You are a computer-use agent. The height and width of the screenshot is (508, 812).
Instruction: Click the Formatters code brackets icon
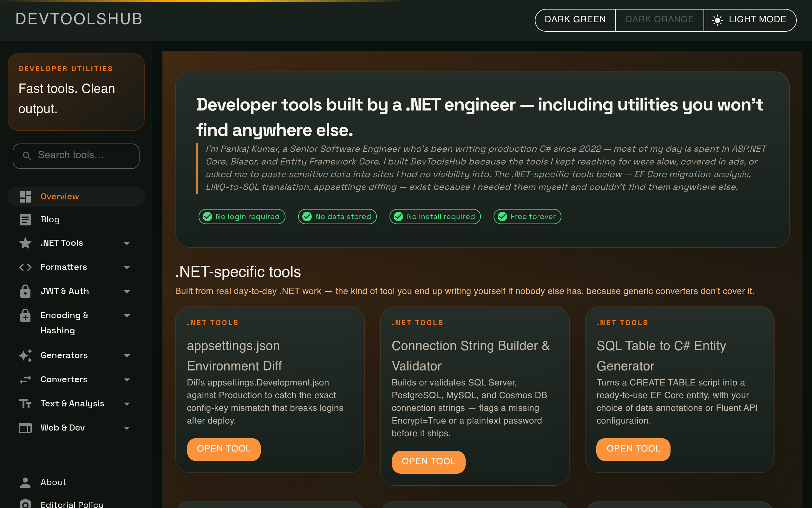click(25, 267)
